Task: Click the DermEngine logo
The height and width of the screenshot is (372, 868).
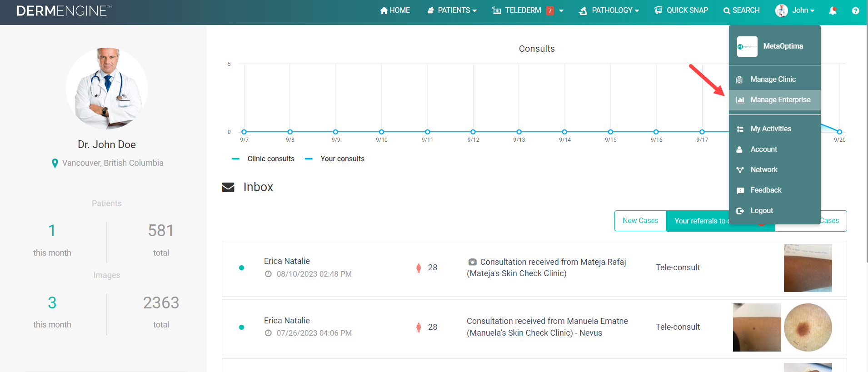Action: [64, 10]
